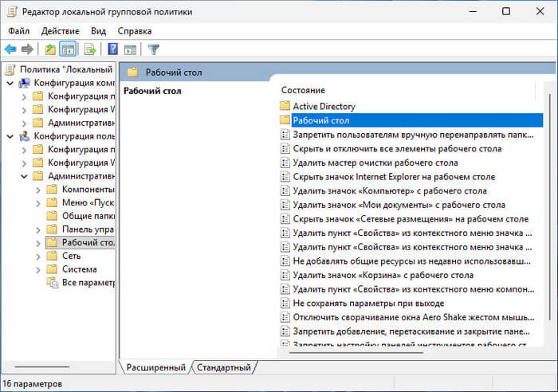Click the Up one level folder icon
The width and height of the screenshot is (558, 392).
coord(50,49)
